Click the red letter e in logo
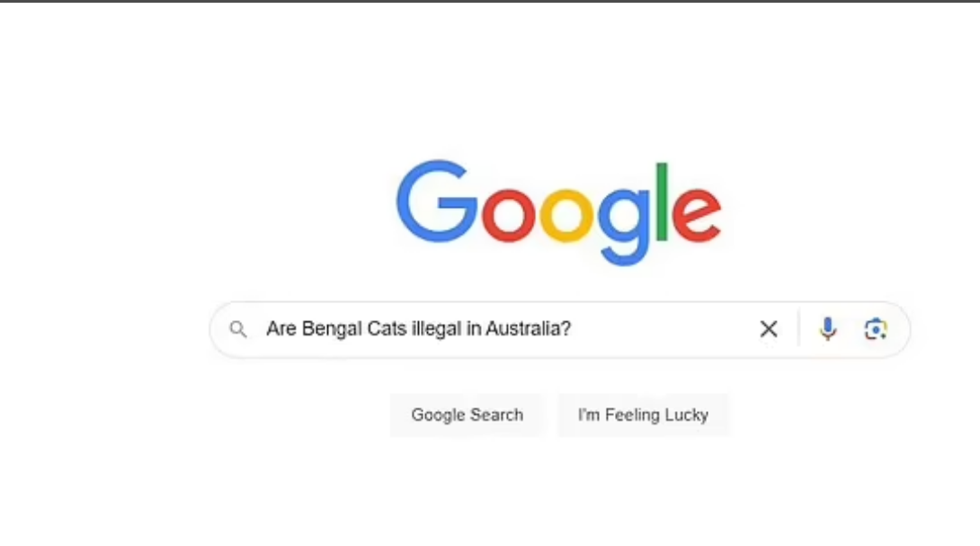Screen dimensions: 980x546 (697, 214)
